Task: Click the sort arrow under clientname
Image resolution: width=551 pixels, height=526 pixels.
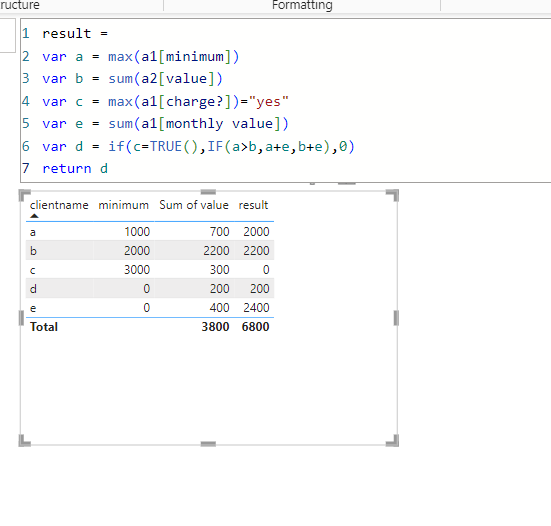Action: (34, 216)
